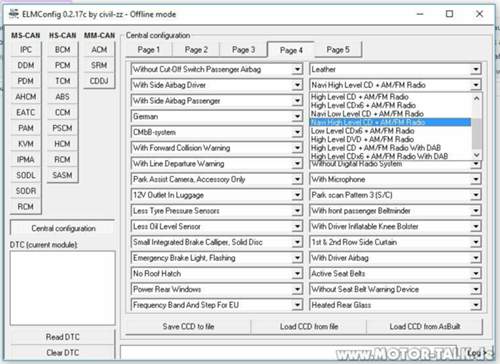Switch to Page 2 tab
This screenshot has width=500, height=364.
(196, 50)
